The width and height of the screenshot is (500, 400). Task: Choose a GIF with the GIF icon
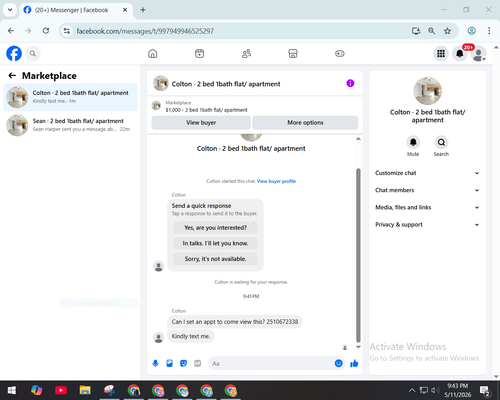[x=197, y=363]
